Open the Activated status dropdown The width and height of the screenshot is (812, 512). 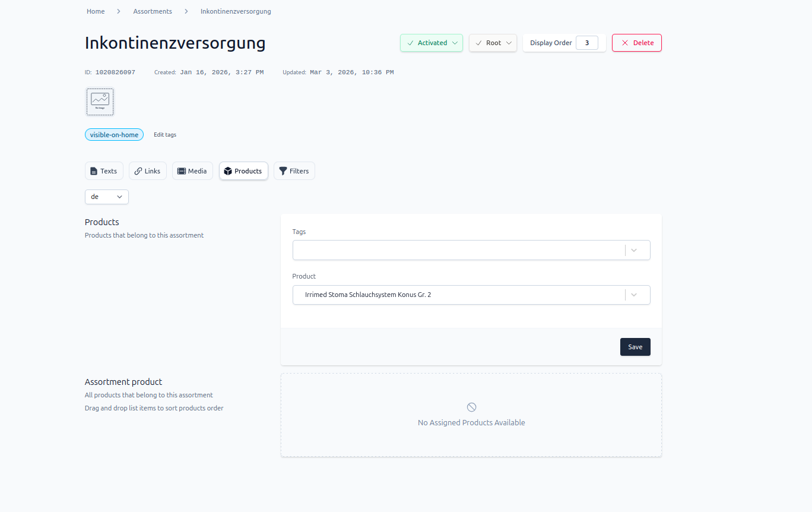tap(432, 43)
